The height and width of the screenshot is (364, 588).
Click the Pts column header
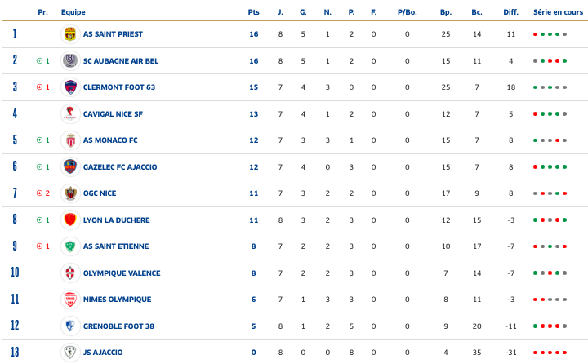253,12
